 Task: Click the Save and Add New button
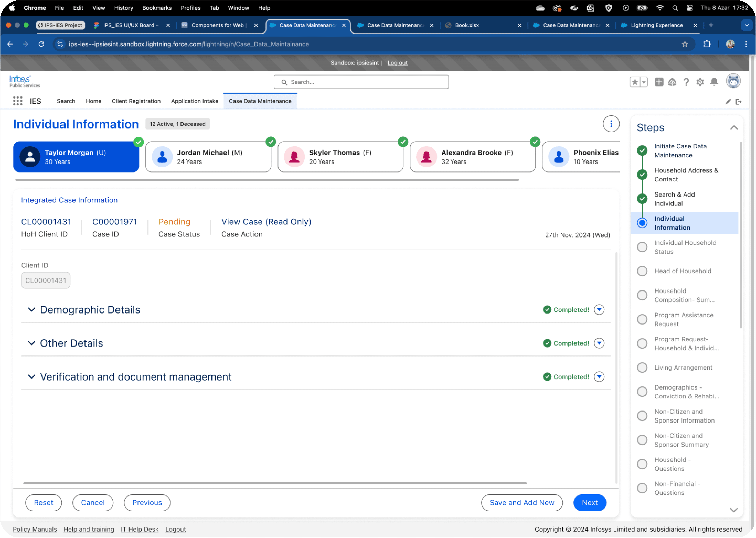click(x=522, y=503)
